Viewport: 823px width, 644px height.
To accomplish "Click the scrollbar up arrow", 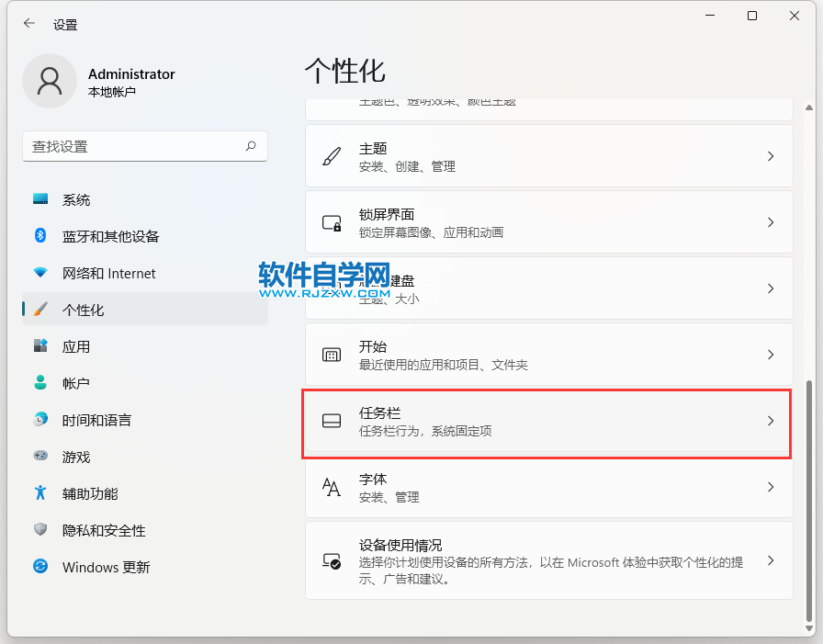I will coord(809,107).
